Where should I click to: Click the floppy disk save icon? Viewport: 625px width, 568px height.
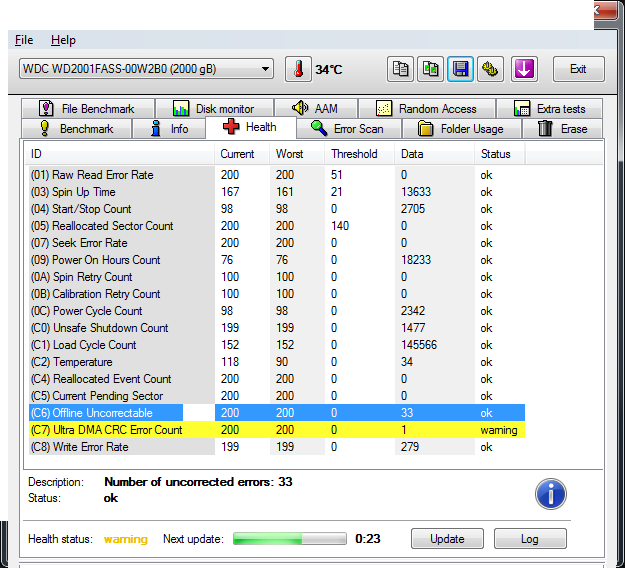coord(461,69)
